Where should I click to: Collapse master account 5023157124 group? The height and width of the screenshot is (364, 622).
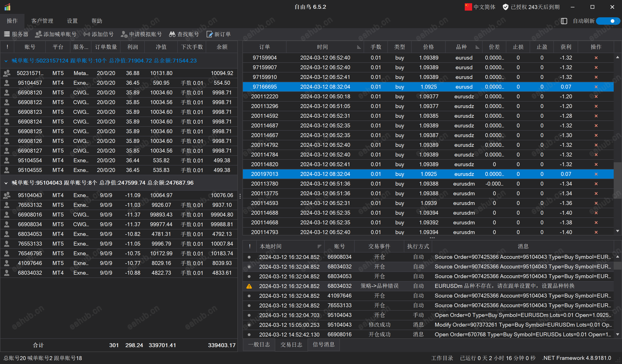coord(6,61)
